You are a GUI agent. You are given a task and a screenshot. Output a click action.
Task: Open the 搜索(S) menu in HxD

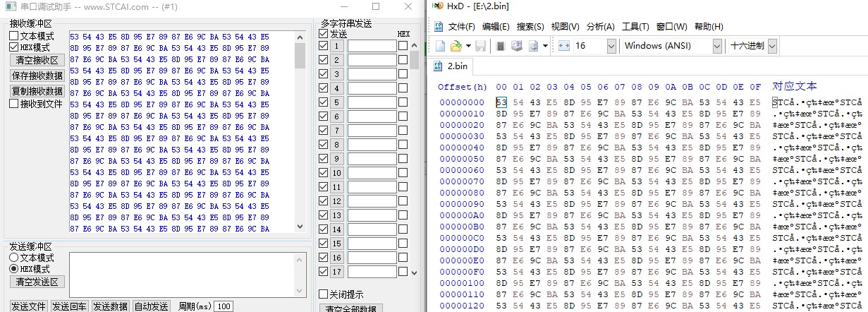point(530,27)
